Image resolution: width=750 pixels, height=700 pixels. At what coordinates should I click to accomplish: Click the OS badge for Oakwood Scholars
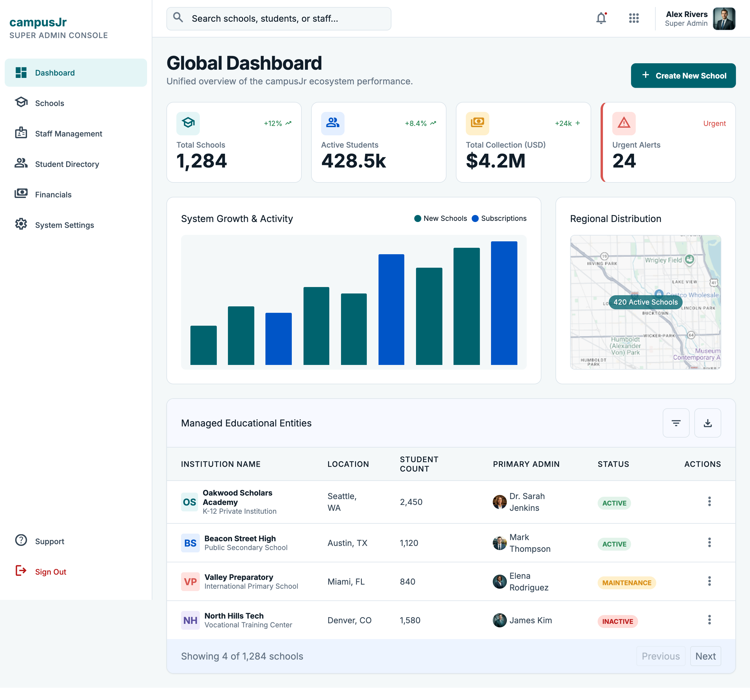189,502
